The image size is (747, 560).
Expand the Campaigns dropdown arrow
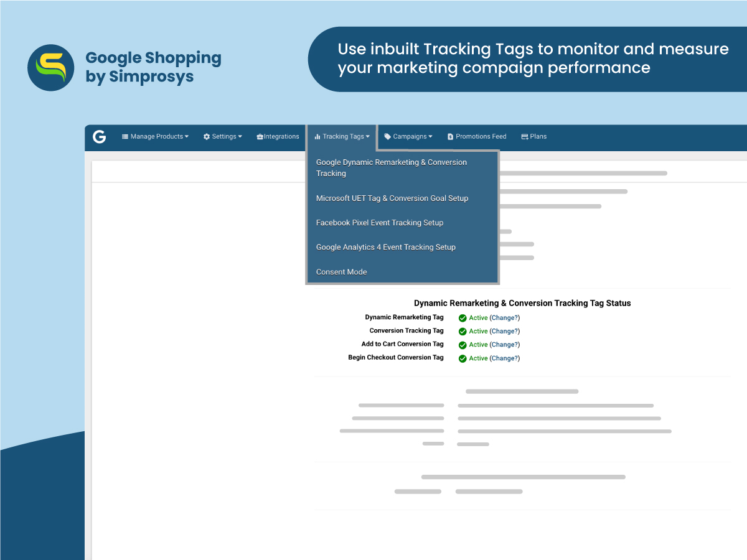tap(430, 137)
